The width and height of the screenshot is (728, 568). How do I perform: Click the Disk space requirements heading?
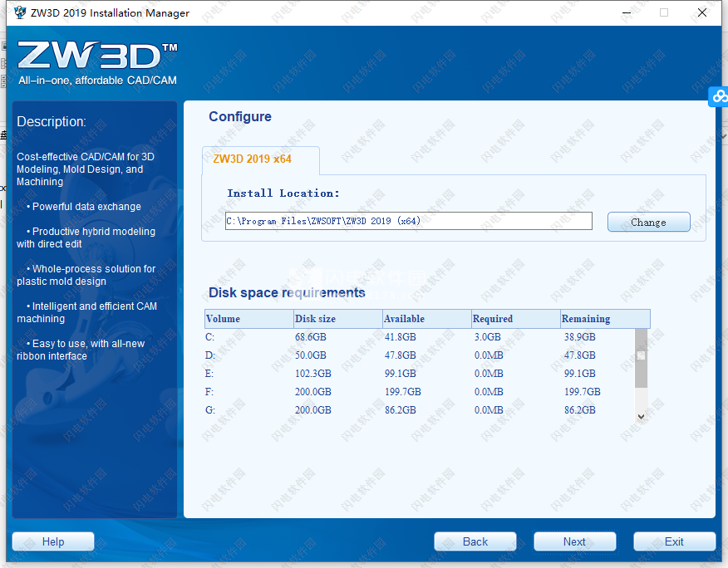(287, 293)
